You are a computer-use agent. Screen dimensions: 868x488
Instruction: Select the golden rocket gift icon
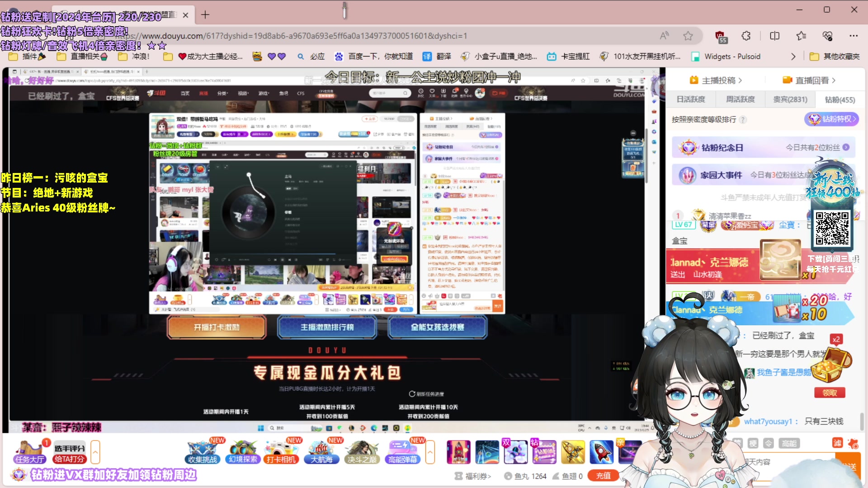(x=573, y=452)
